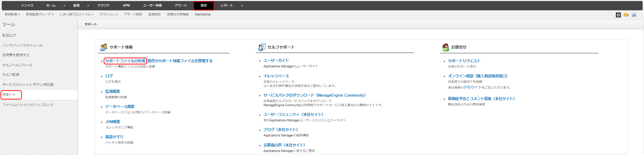Open the レポート tab dropdown arrow

pos(242,5)
